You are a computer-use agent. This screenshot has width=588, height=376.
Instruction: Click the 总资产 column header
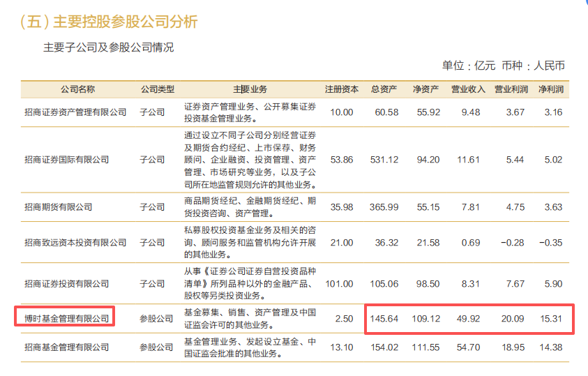(x=384, y=89)
